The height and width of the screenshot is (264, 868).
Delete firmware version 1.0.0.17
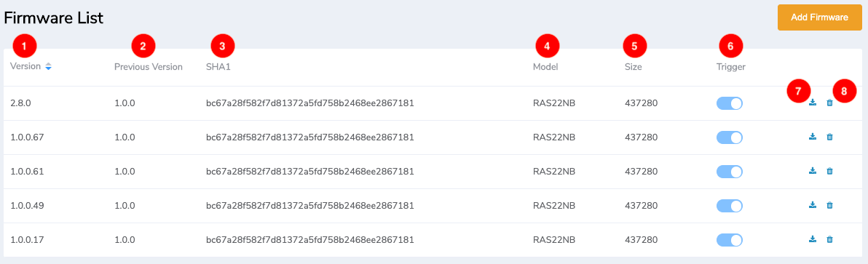(829, 240)
